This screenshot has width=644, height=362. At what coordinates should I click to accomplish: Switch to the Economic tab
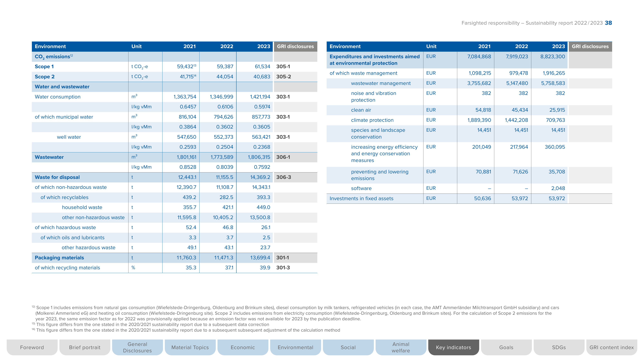point(243,347)
